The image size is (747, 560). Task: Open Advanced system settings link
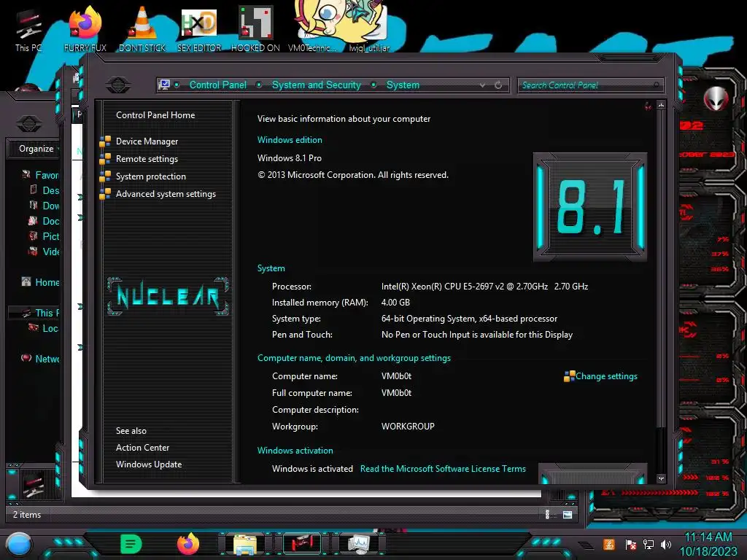pos(166,194)
